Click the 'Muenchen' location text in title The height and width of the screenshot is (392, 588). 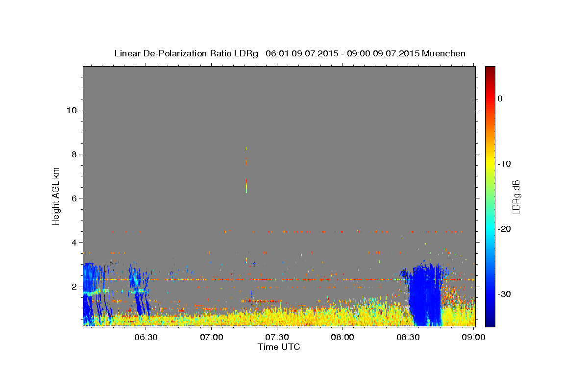click(x=443, y=53)
